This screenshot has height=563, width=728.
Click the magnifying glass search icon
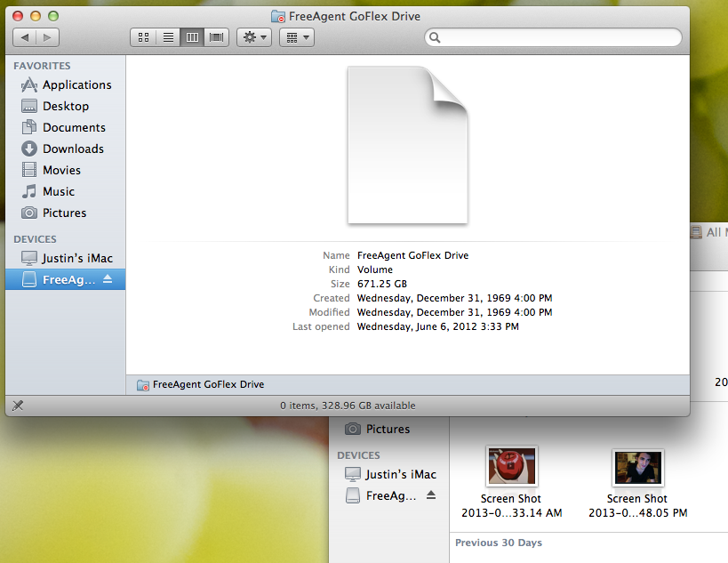pos(435,37)
